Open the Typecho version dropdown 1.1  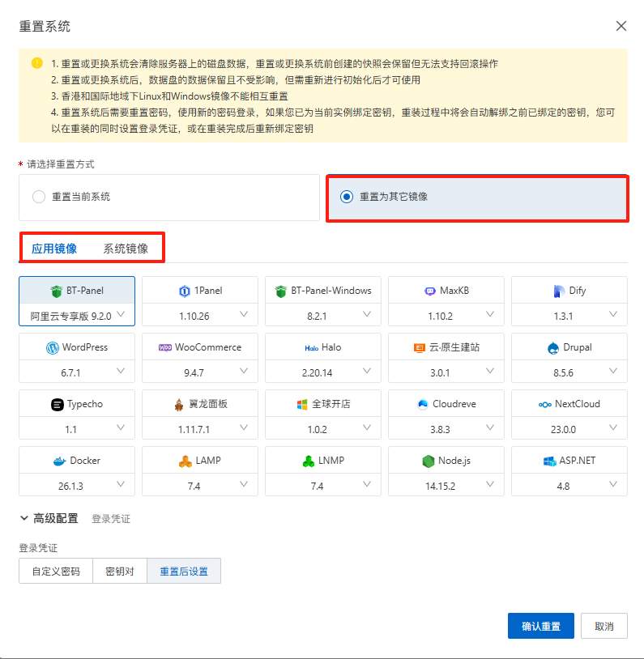77,428
